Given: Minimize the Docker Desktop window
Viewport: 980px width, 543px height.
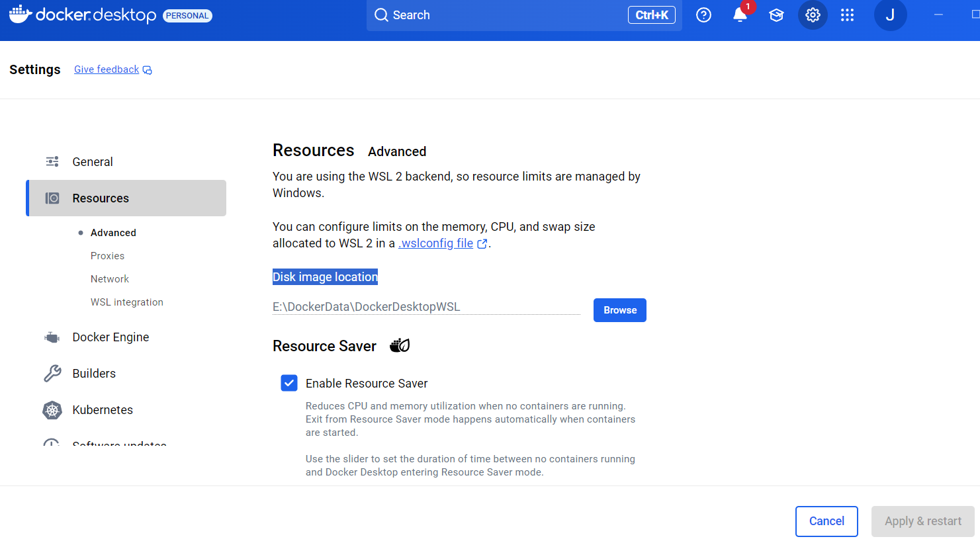Looking at the screenshot, I should pyautogui.click(x=938, y=15).
